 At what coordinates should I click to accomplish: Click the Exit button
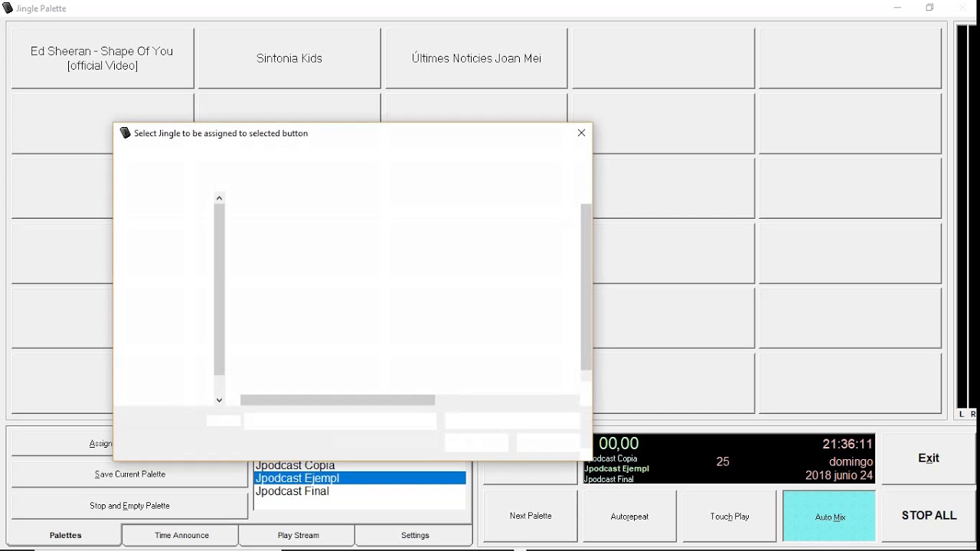click(929, 458)
